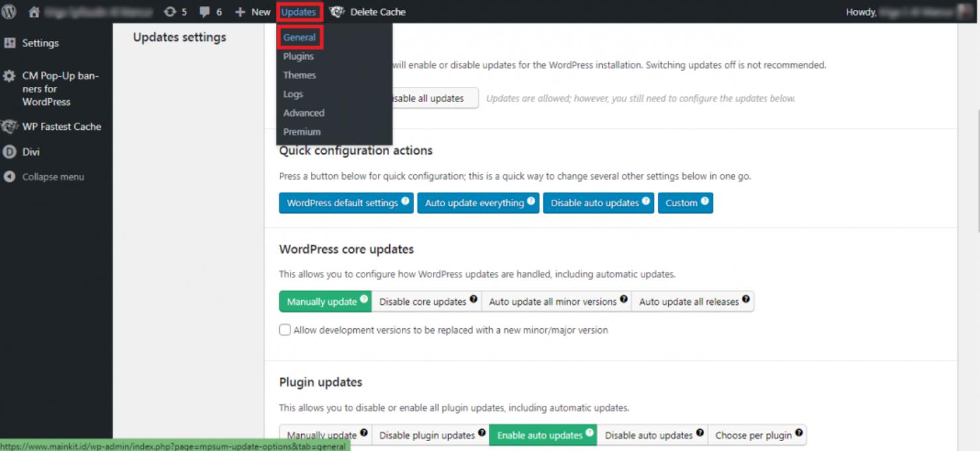The width and height of the screenshot is (980, 451).
Task: Apply WordPress default settings
Action: click(x=346, y=203)
